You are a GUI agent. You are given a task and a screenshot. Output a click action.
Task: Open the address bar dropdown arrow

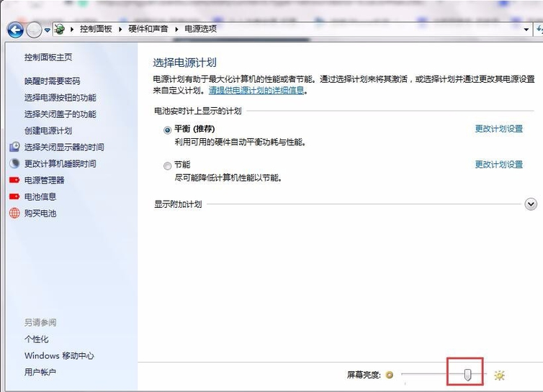pyautogui.click(x=526, y=29)
